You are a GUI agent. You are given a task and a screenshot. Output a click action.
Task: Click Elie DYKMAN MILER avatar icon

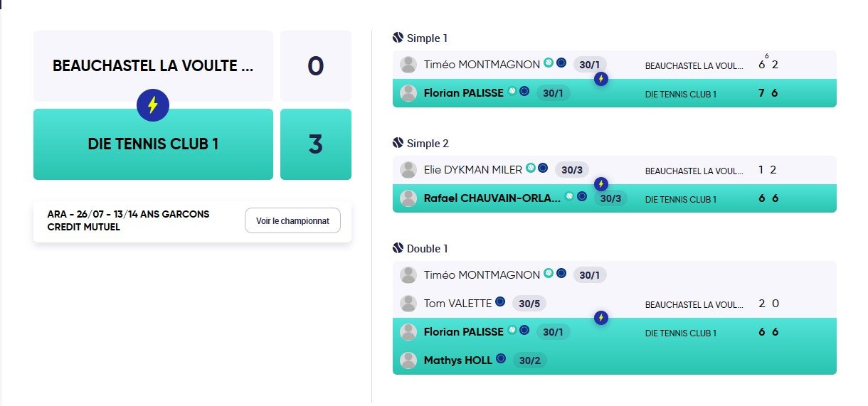(408, 170)
